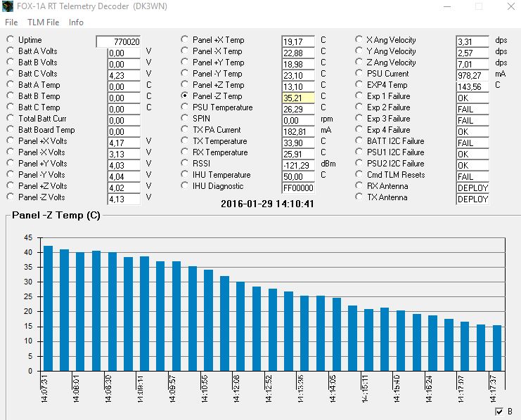
Task: Toggle the B checkbox under the chart
Action: [499, 412]
